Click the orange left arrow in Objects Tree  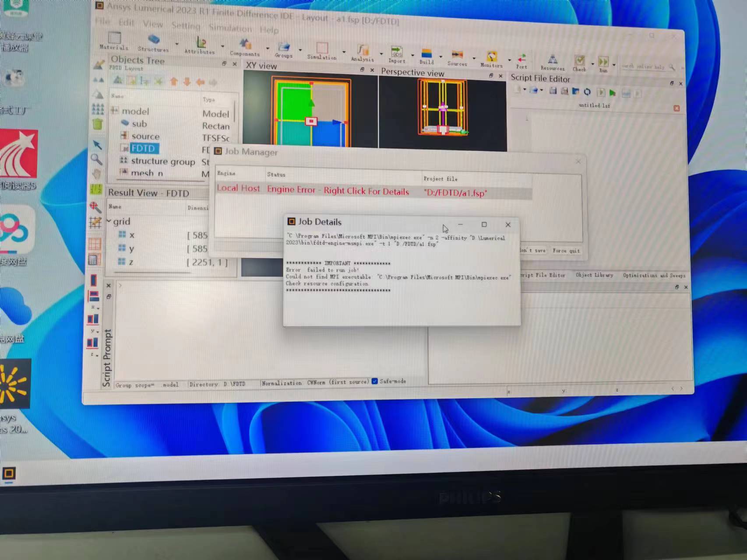pyautogui.click(x=201, y=82)
